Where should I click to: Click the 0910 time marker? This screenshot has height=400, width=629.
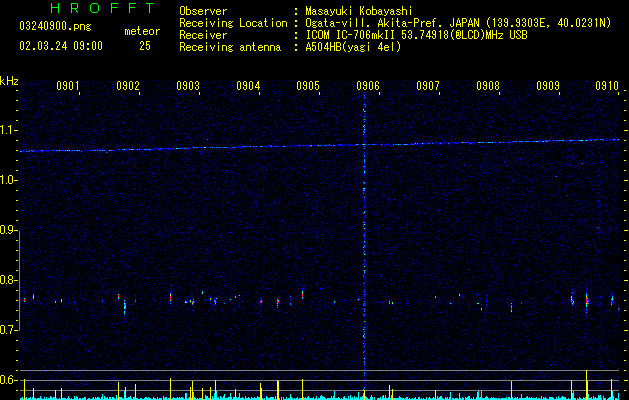(x=607, y=85)
